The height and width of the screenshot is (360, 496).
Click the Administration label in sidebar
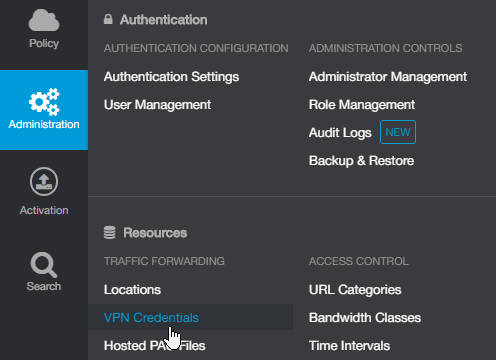44,124
